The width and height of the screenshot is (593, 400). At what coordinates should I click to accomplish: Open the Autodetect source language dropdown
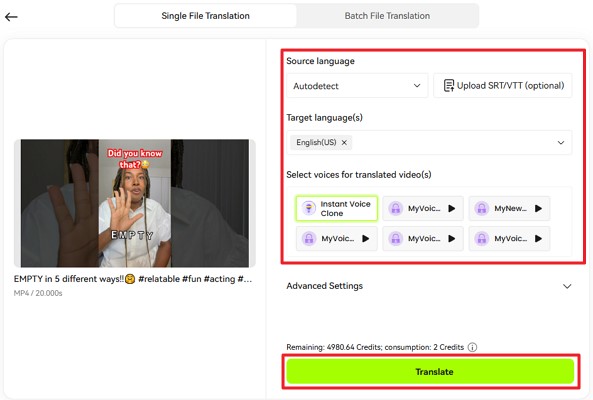click(357, 86)
